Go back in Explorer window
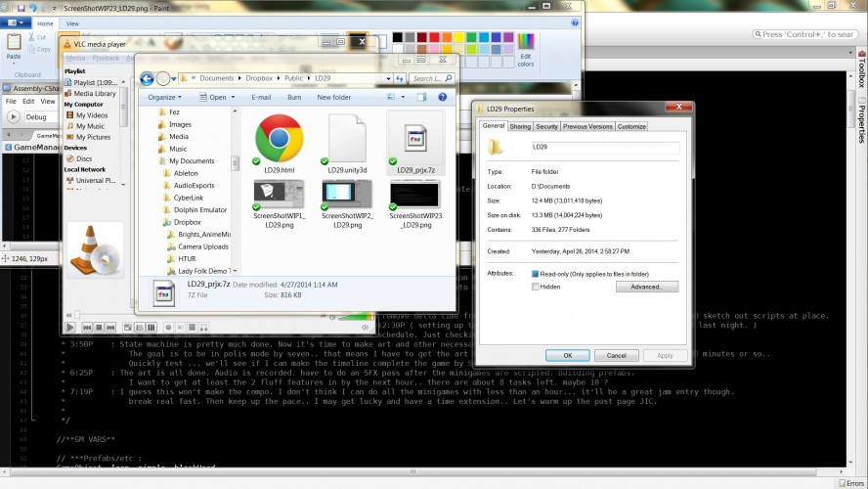Image resolution: width=868 pixels, height=489 pixels. click(147, 78)
